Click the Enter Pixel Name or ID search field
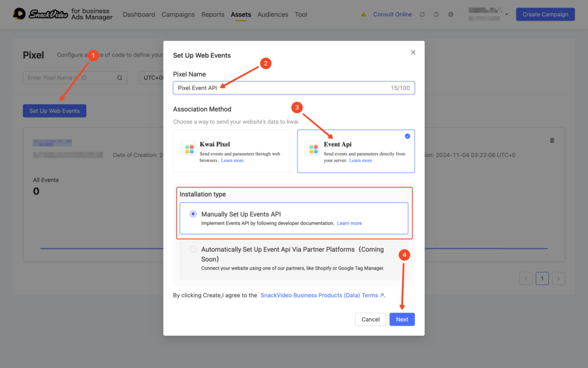This screenshot has height=368, width=588. pyautogui.click(x=75, y=78)
